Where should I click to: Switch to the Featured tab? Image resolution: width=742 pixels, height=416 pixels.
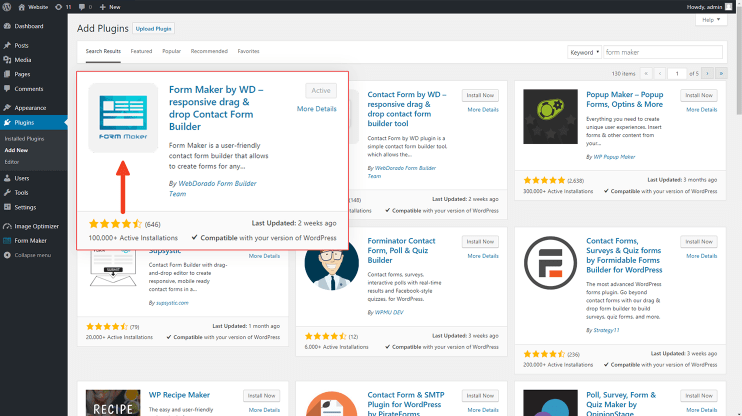141,51
